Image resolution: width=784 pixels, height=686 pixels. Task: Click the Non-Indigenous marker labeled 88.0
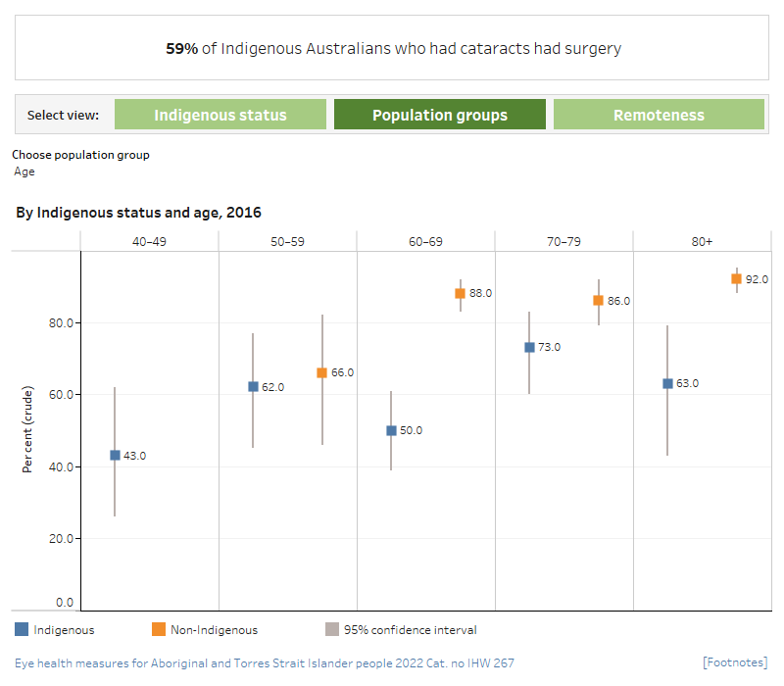click(459, 292)
